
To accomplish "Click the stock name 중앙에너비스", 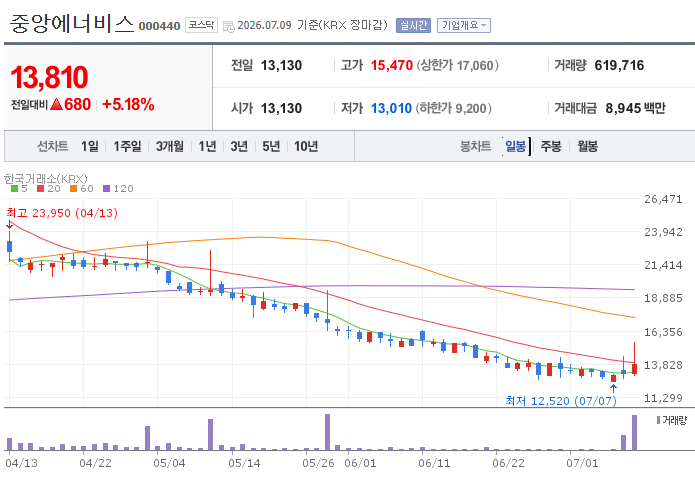I will click(72, 23).
